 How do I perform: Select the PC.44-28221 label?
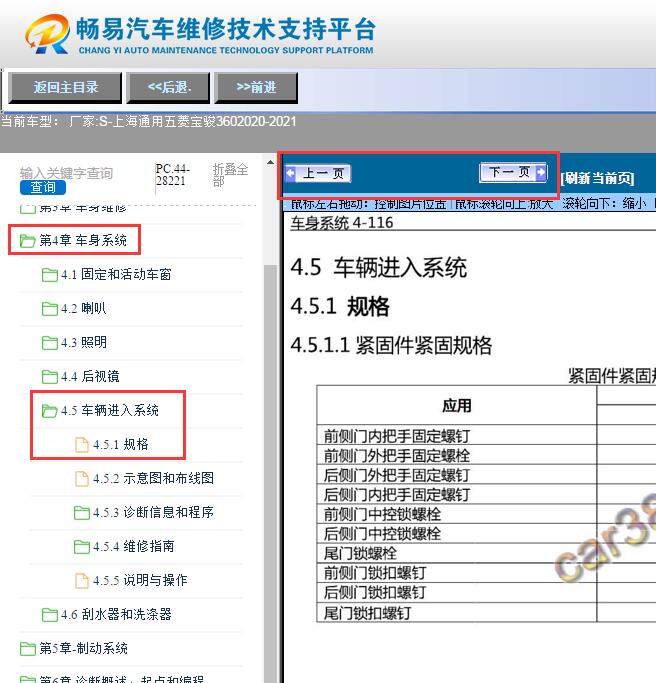172,175
